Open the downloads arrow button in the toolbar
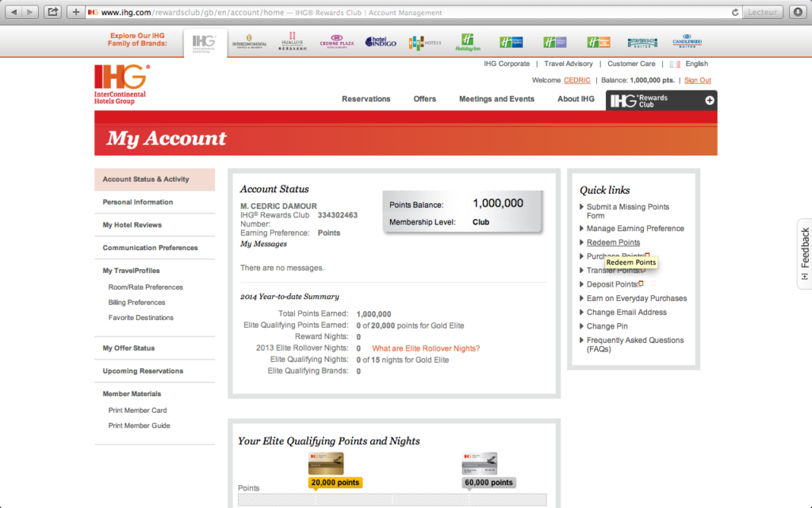This screenshot has width=812, height=508. pyautogui.click(x=798, y=12)
